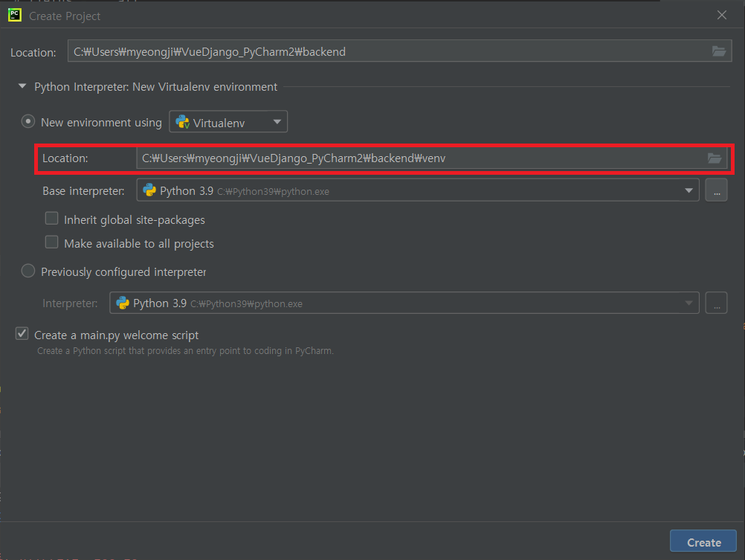745x560 pixels.
Task: Select Previously configured interpreter radio button
Action: pyautogui.click(x=28, y=271)
